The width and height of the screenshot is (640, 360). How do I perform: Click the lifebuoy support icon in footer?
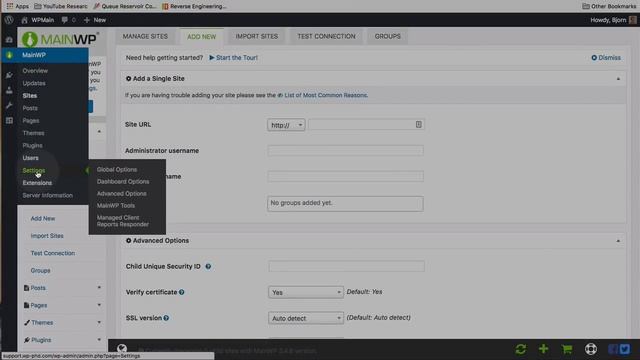[591, 349]
